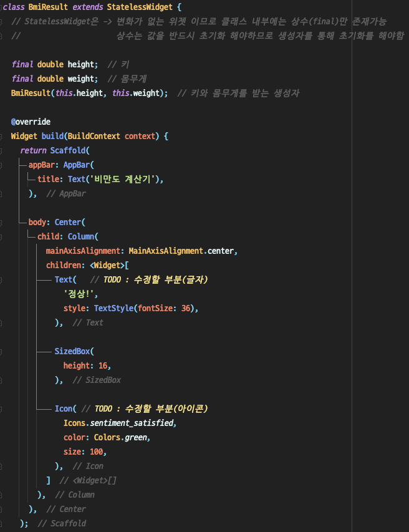This screenshot has height=532, width=409.
Task: Click the "SizedBox(" widget
Action: click(x=74, y=351)
